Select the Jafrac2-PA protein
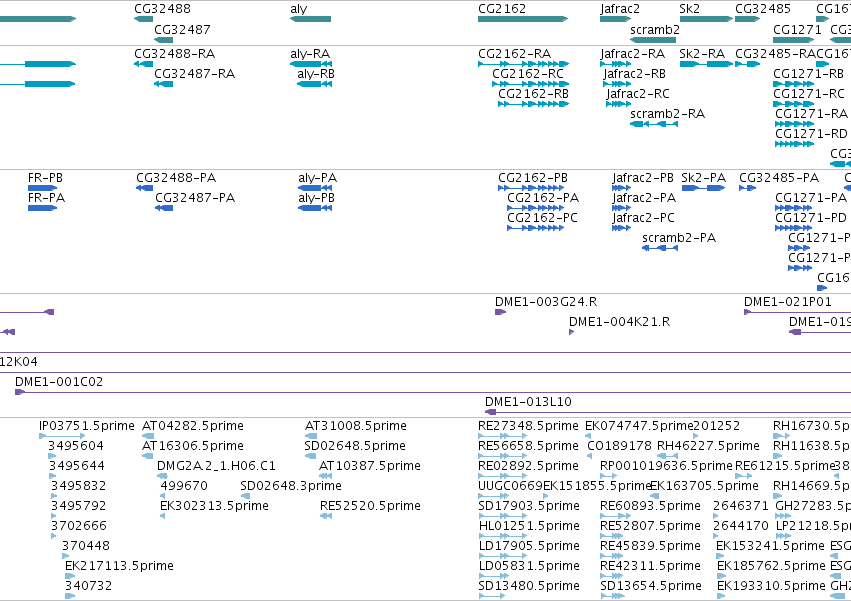Image resolution: width=851 pixels, height=601 pixels. [621, 208]
